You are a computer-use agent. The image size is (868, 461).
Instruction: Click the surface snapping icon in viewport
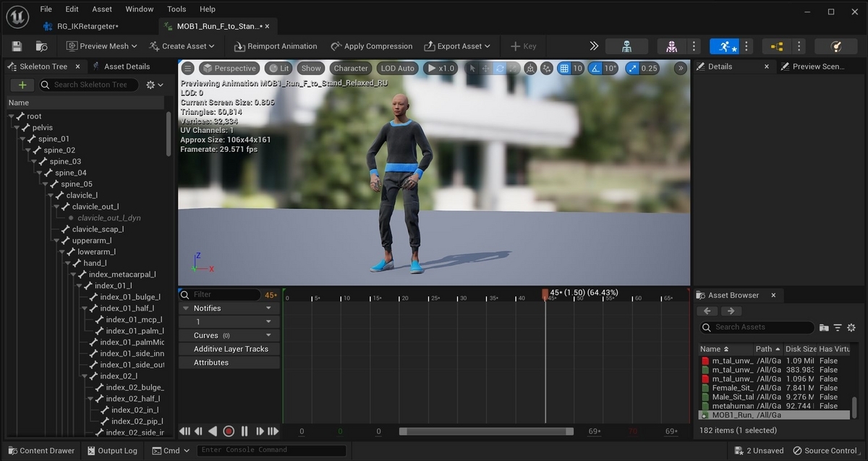547,69
